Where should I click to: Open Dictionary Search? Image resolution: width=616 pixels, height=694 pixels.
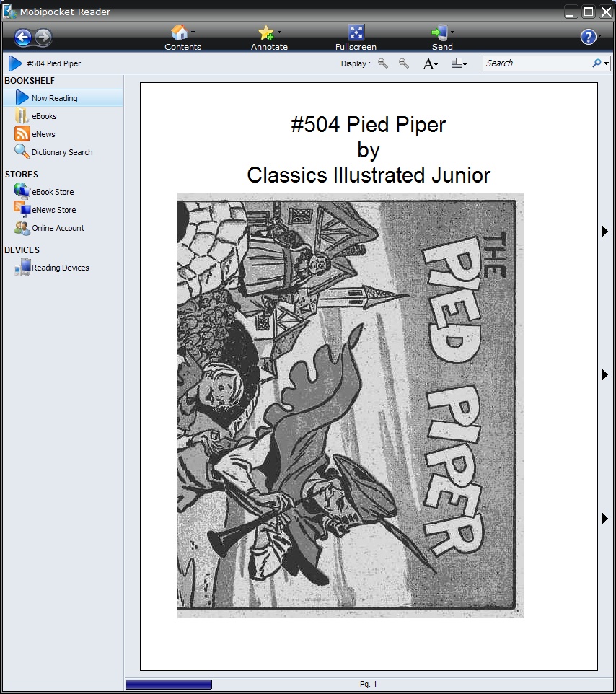tap(63, 152)
